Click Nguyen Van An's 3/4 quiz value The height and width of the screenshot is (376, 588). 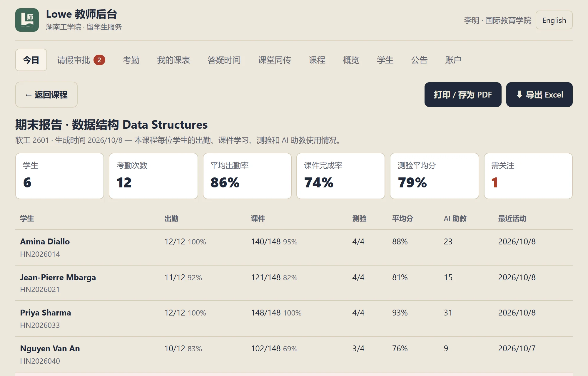click(x=358, y=348)
